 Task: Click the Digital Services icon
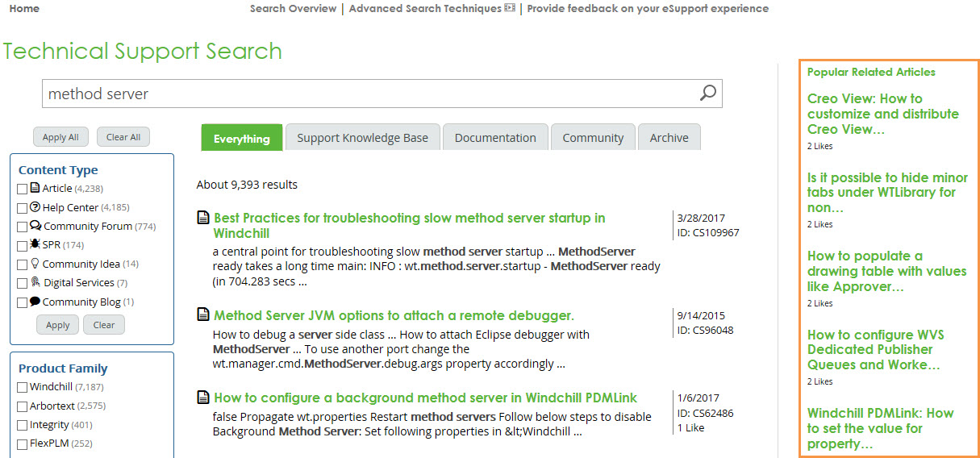coord(35,282)
